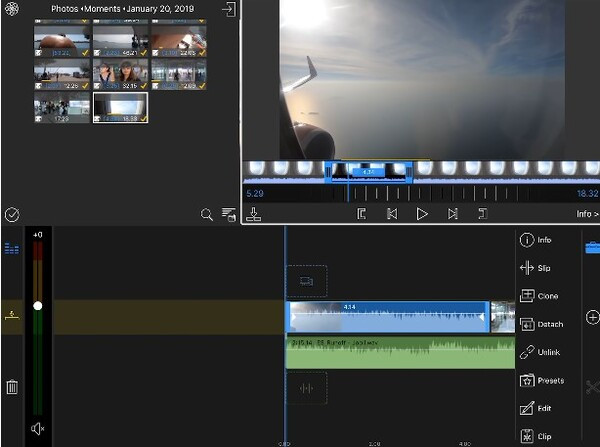
Task: Select the beach thumbnail with duration 12.26
Action: coord(62,74)
